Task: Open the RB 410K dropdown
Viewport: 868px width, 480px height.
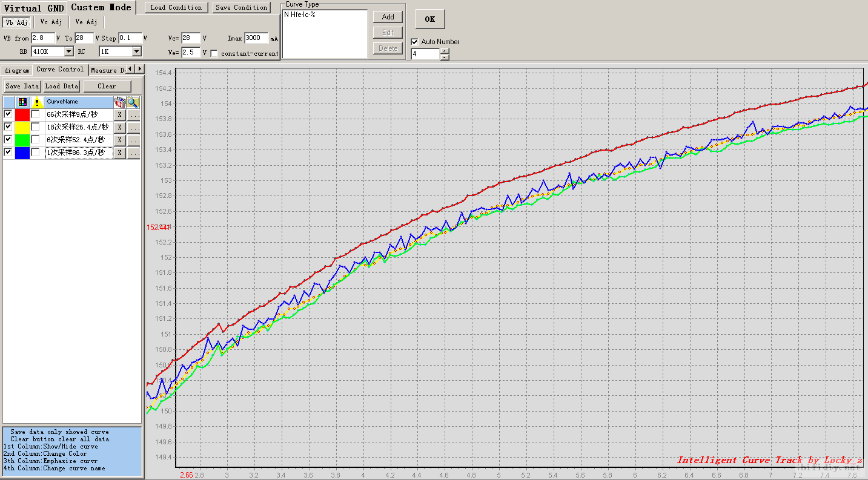Action: click(68, 52)
